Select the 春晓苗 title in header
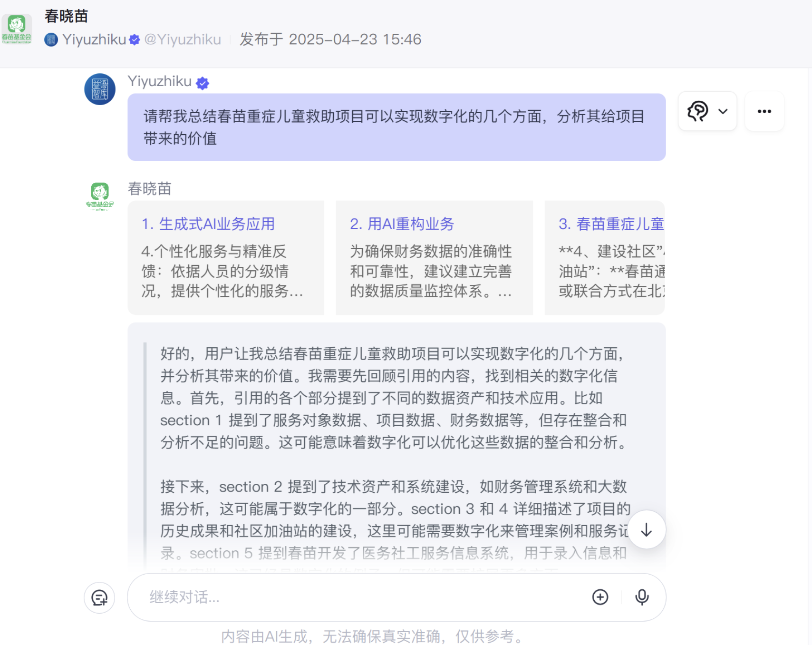Image resolution: width=812 pixels, height=645 pixels. 67,16
